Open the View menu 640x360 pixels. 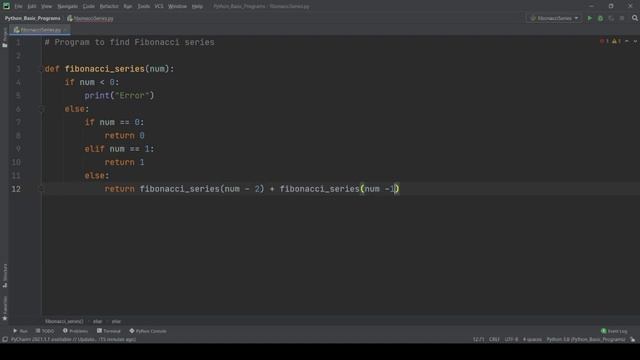pos(46,7)
